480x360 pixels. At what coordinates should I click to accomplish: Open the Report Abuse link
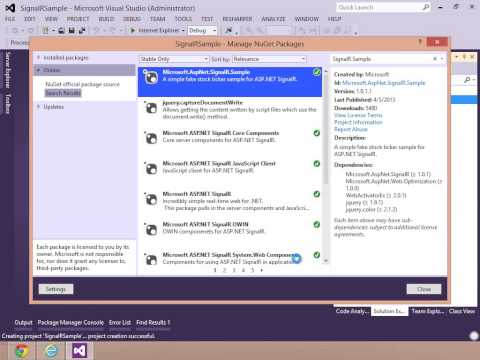click(351, 129)
